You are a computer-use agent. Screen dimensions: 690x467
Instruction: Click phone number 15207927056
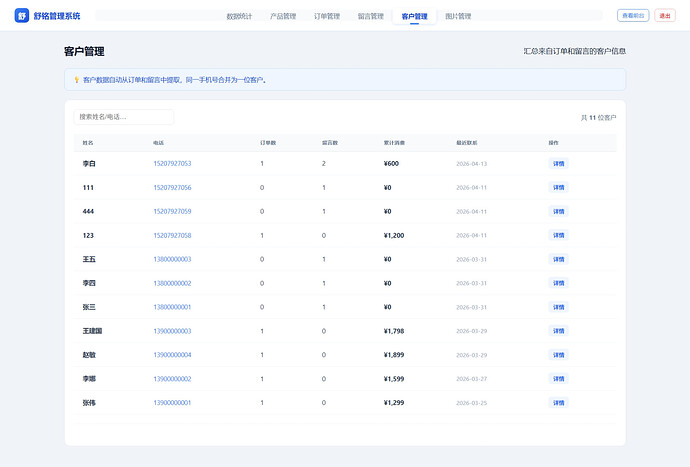[172, 187]
